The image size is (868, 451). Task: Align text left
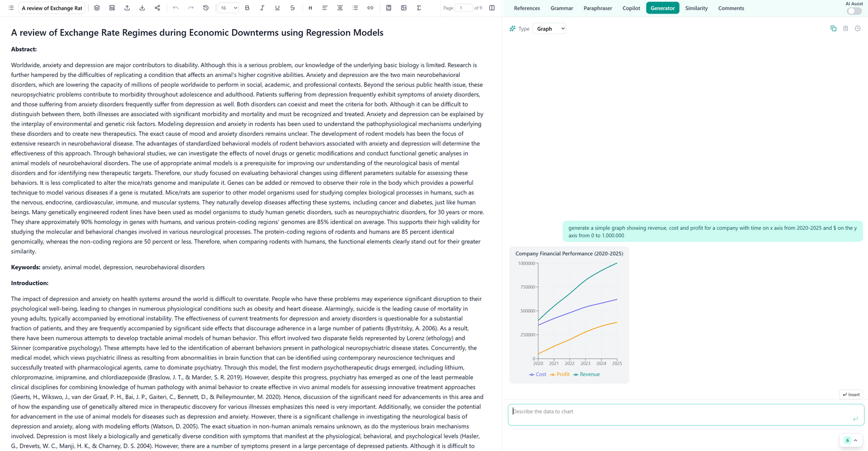click(x=324, y=8)
